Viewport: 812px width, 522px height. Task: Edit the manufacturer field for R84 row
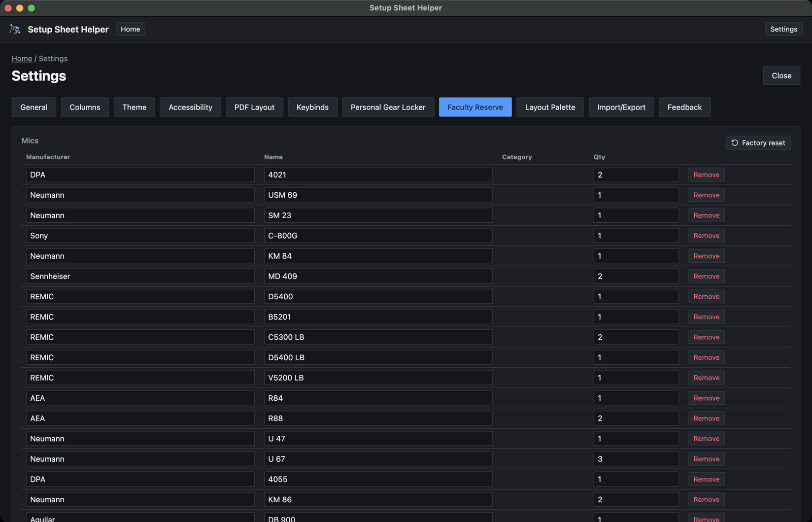coord(140,398)
